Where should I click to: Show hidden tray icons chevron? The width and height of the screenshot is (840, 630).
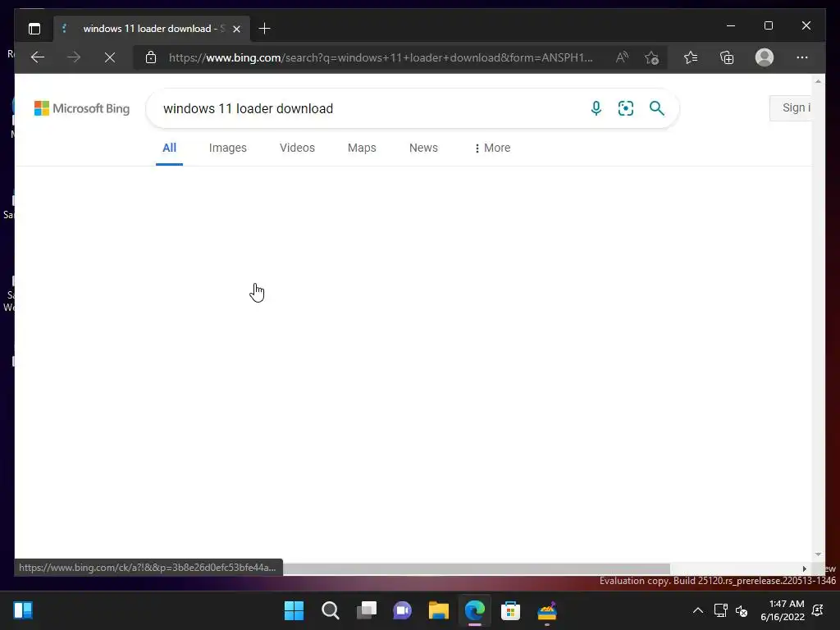[x=697, y=610]
